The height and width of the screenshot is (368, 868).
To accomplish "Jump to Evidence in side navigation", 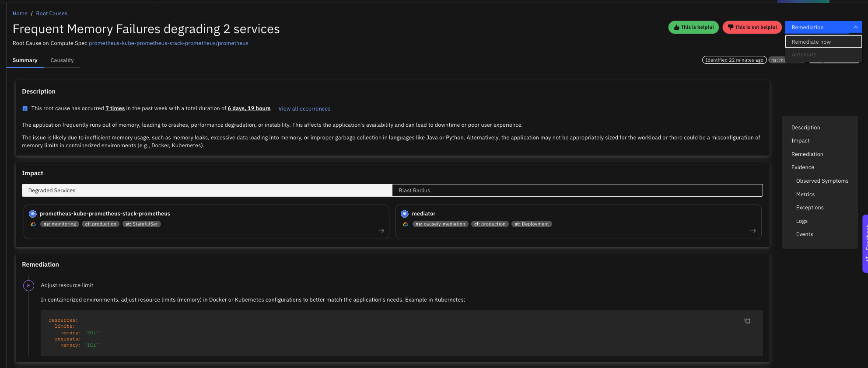I will click(x=803, y=167).
